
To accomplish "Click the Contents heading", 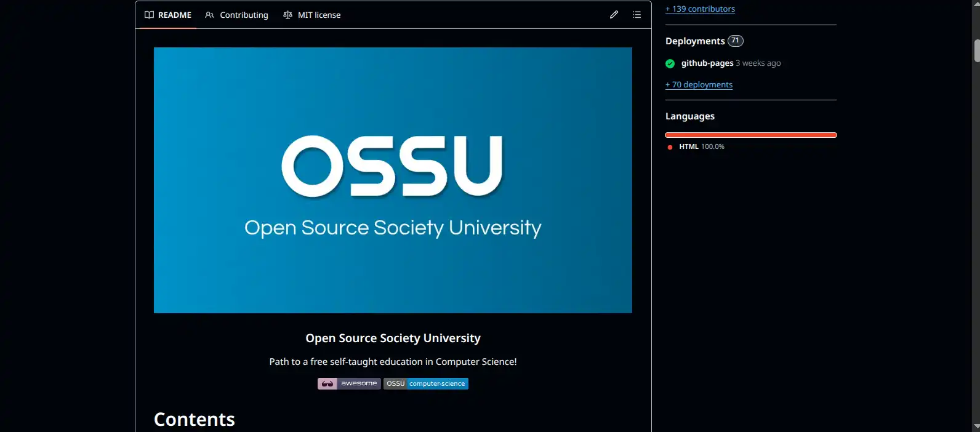I will [x=195, y=419].
